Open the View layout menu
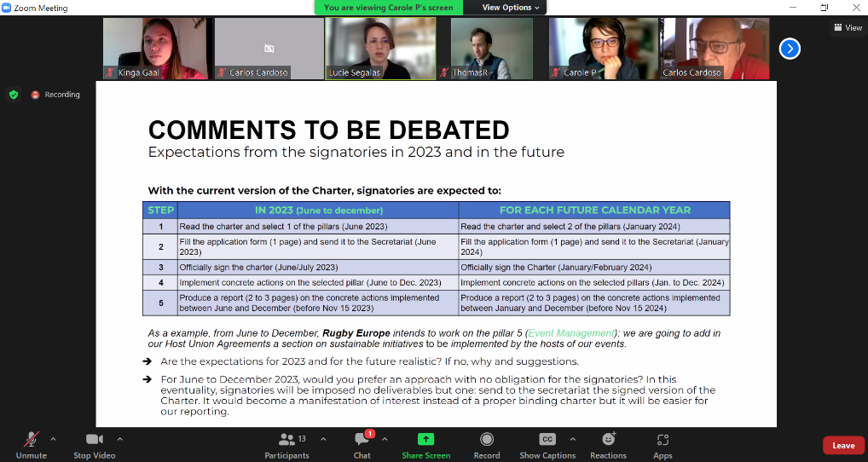This screenshot has width=868, height=462. [848, 27]
